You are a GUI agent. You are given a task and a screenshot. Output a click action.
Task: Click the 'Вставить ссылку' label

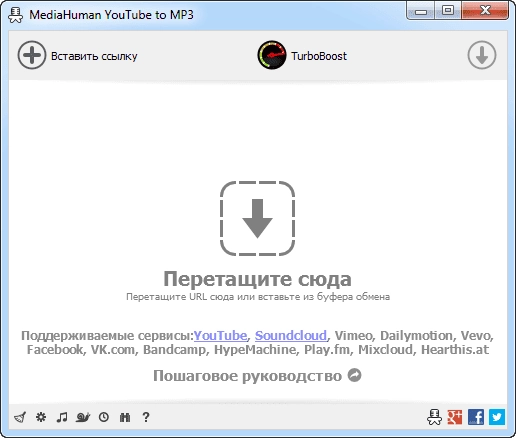(94, 56)
